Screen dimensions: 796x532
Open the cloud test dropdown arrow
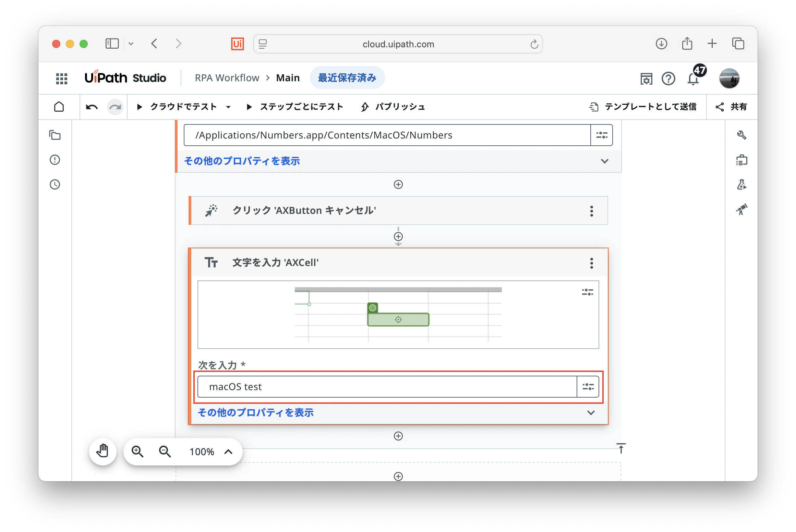228,107
